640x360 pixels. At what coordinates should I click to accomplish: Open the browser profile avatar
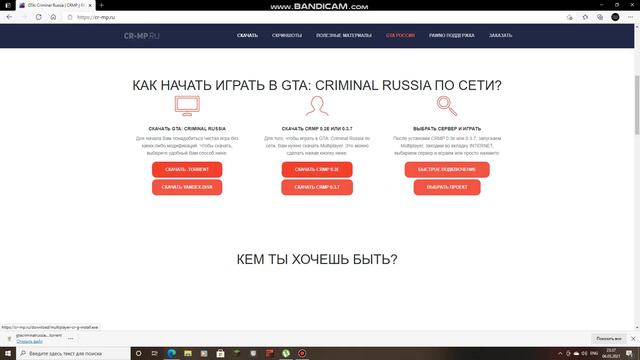tap(615, 17)
